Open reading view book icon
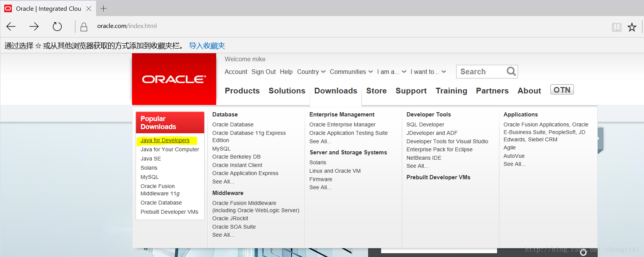This screenshot has height=257, width=644. (x=616, y=27)
